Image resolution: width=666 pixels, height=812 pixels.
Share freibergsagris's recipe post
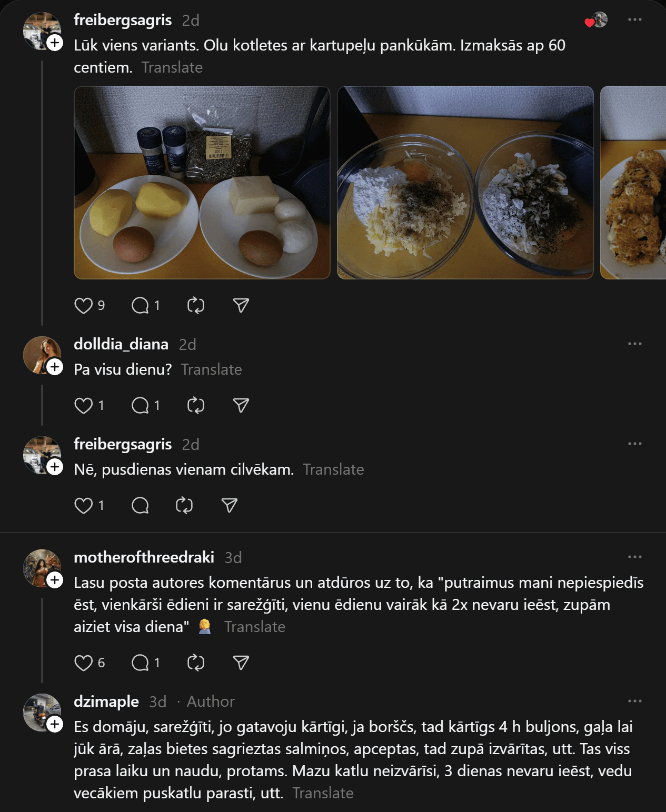point(241,306)
